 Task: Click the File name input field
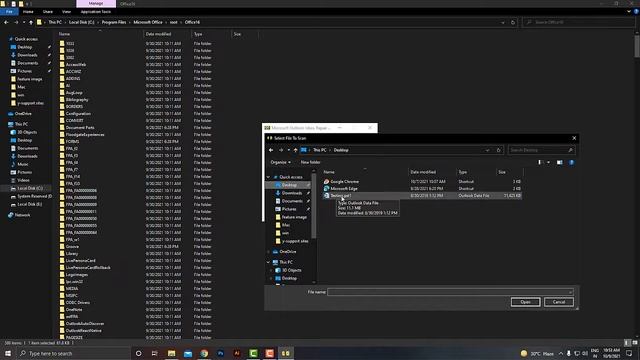(x=448, y=292)
